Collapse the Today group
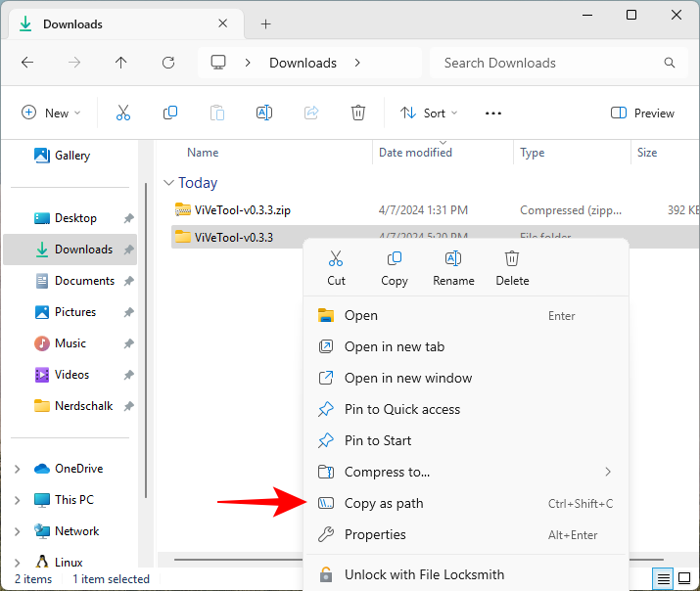The image size is (700, 591). coord(168,183)
